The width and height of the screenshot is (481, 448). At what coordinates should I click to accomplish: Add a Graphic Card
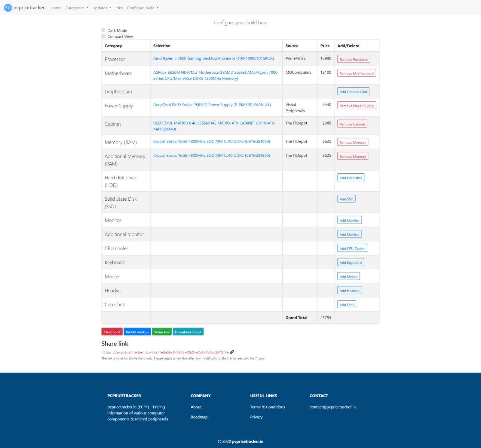(x=353, y=91)
